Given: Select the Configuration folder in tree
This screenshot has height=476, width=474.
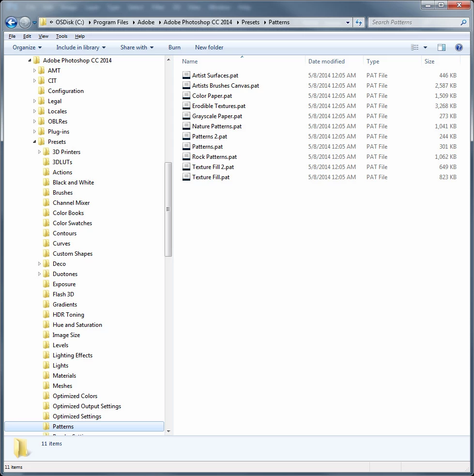Looking at the screenshot, I should [x=65, y=91].
